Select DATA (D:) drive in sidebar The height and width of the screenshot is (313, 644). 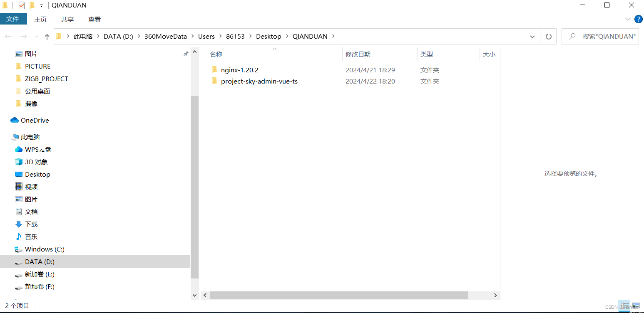click(95, 261)
